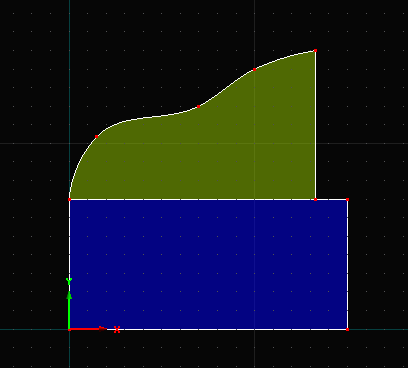Screen dimensions: 408x368
Task: Click the green Y axis label
Action: (69, 282)
